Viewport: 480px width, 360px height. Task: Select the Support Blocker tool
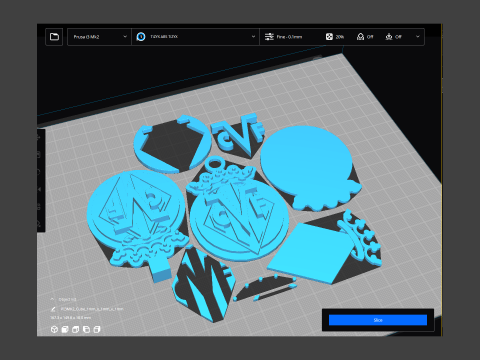pos(39,224)
